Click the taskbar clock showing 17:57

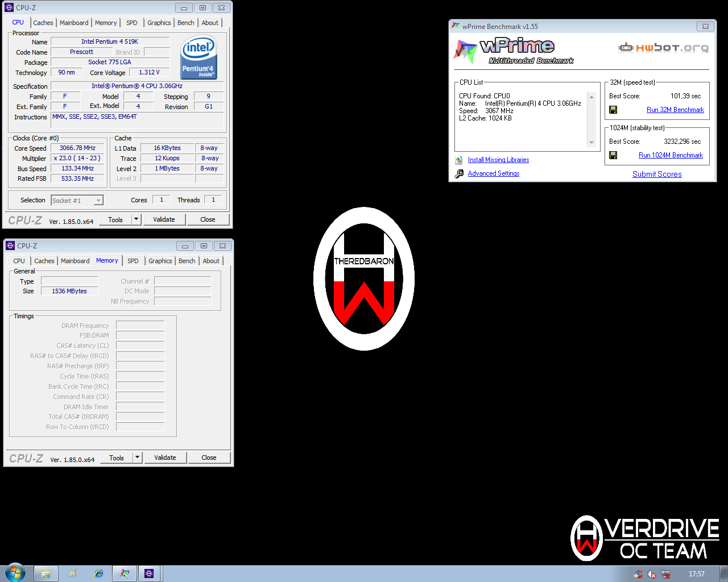696,574
